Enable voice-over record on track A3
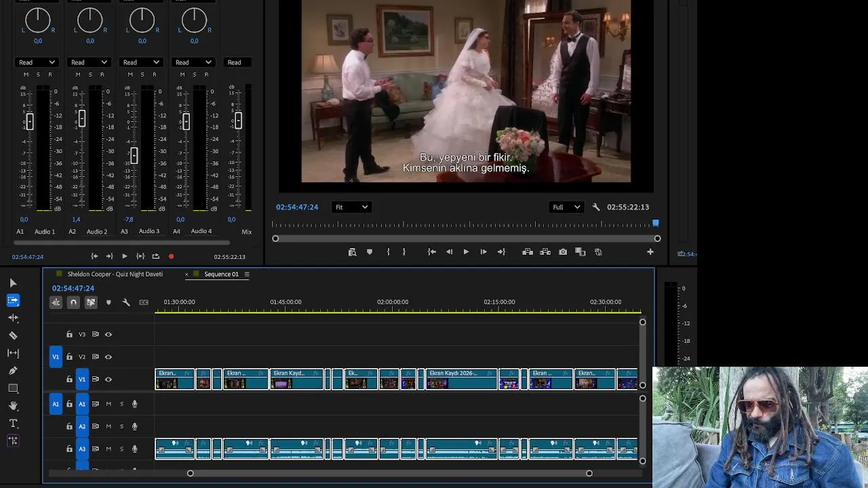This screenshot has height=488, width=868. [x=134, y=449]
